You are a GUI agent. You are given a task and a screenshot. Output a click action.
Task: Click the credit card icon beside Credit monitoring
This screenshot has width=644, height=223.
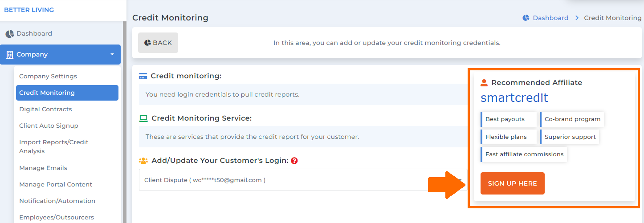click(x=143, y=76)
